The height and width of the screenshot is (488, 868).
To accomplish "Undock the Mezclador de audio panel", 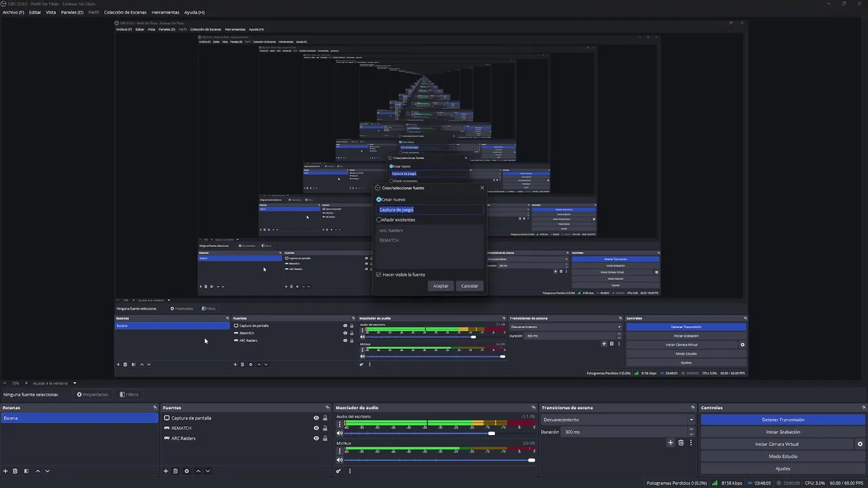I will click(x=534, y=408).
